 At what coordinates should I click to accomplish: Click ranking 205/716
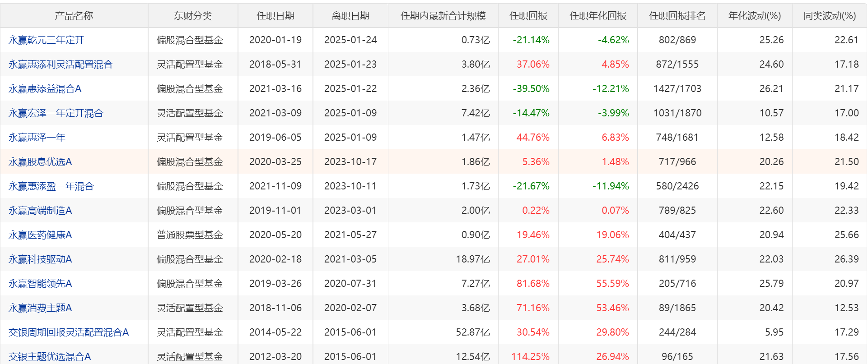pos(677,284)
